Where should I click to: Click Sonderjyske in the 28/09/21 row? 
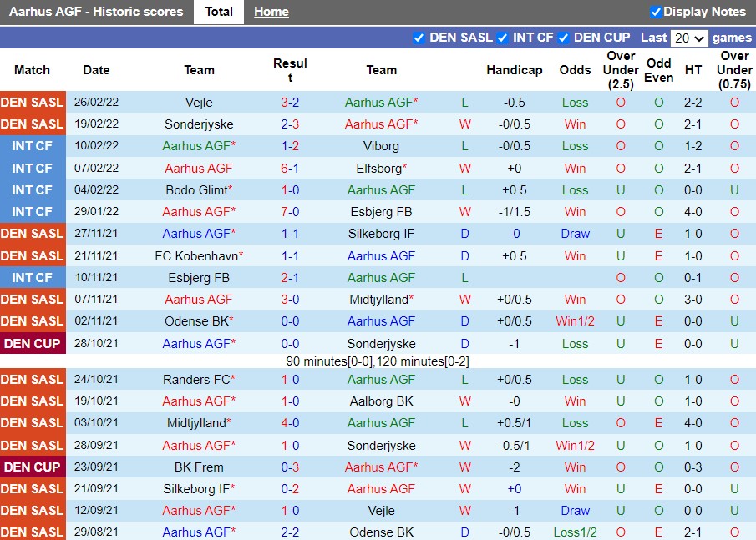coord(382,445)
